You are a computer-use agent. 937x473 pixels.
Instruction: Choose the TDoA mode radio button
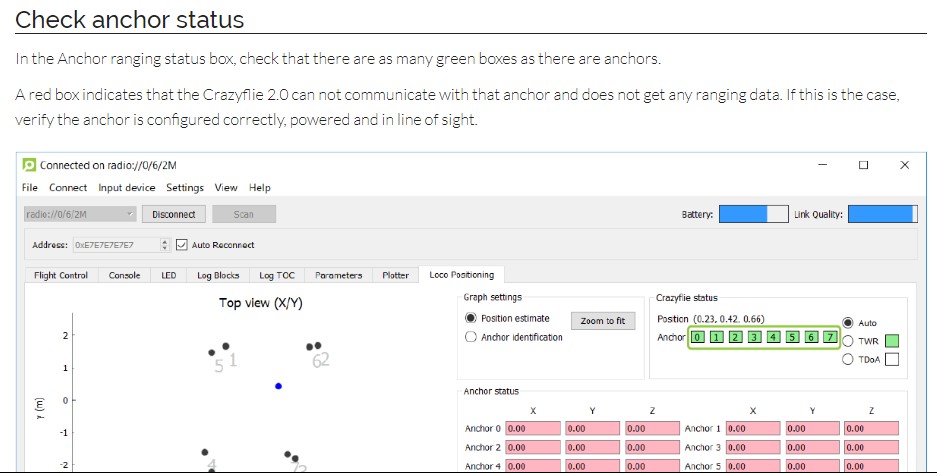[848, 360]
